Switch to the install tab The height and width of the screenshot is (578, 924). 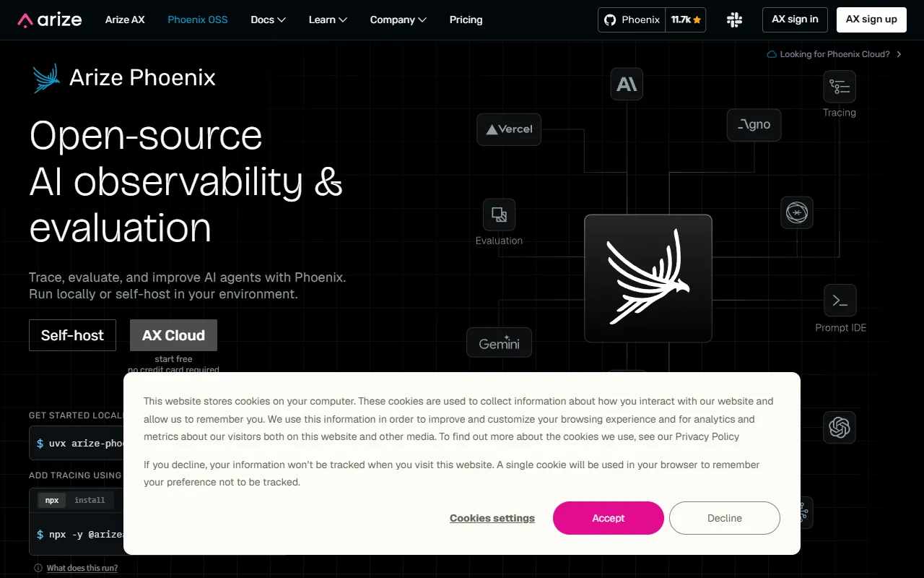pos(90,500)
